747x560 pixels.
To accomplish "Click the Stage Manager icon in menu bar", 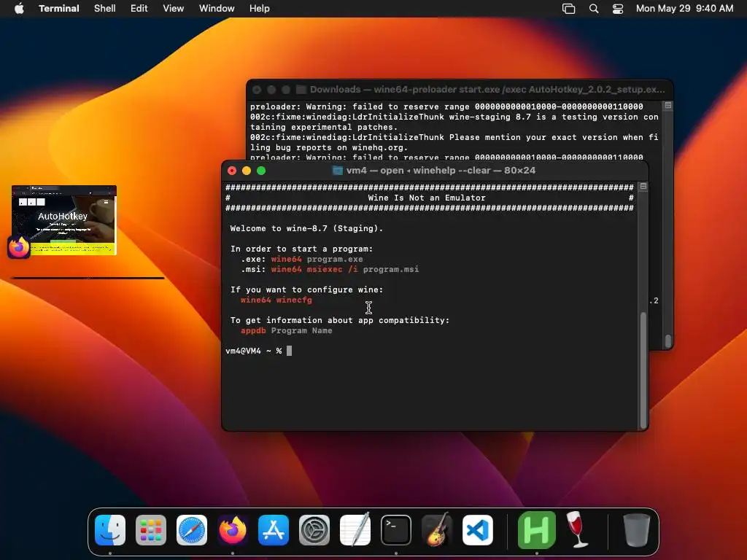I will [x=569, y=9].
